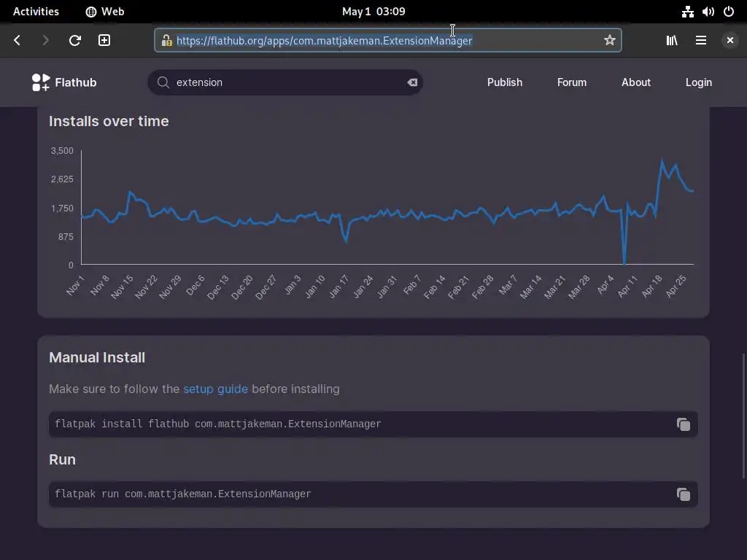This screenshot has width=747, height=560.
Task: Click the flatpak run command text
Action: 183,494
